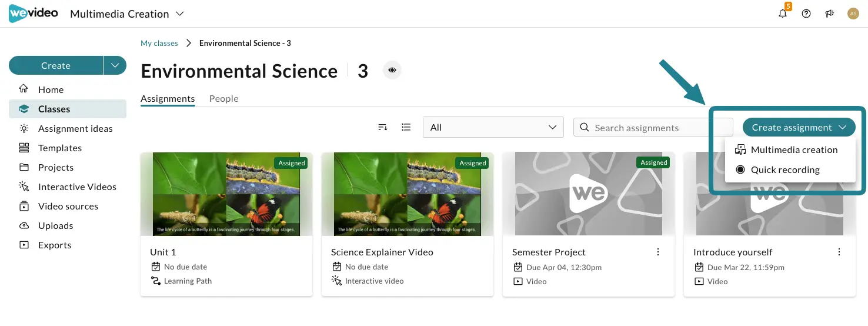Screen dimensions: 868x326
Task: Click the Unit 1 title
Action: [x=163, y=252]
